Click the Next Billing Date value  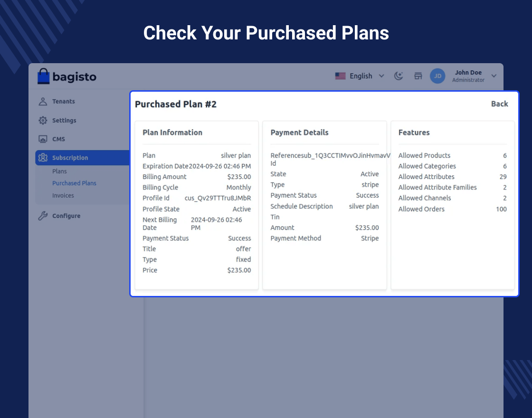click(217, 224)
